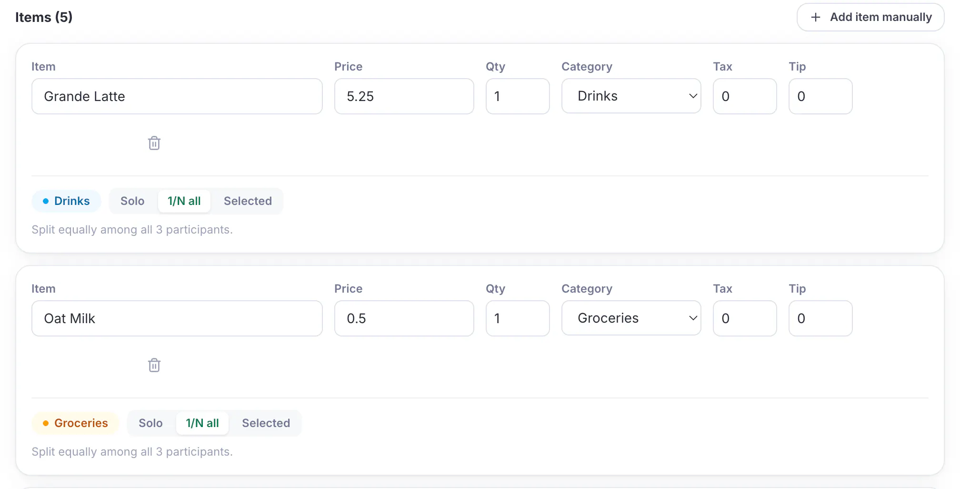
Task: Set Oat Milk split to 1/N all
Action: click(x=202, y=423)
